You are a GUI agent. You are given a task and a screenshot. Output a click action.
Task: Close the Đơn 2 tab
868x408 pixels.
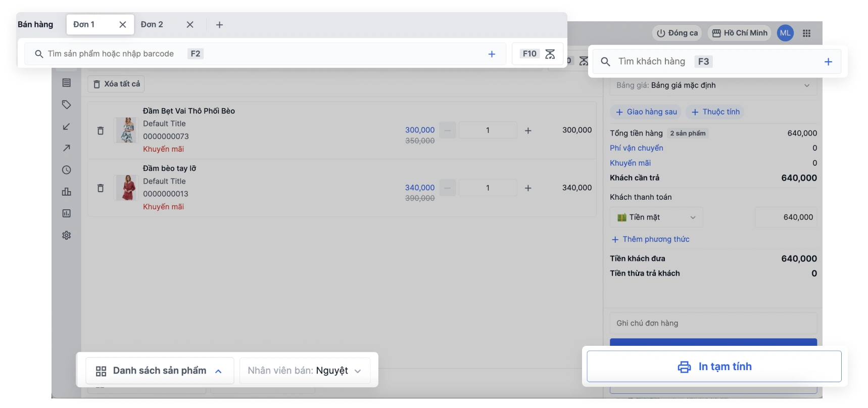[x=190, y=24]
